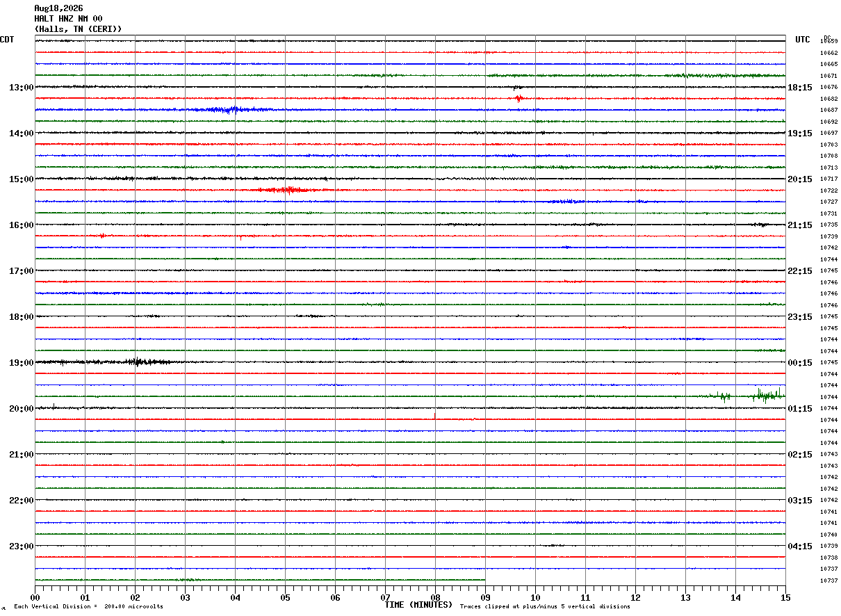Viewport: 841px width, 616px height.
Task: Click the 19:00 CDT row label
Action: tap(21, 363)
